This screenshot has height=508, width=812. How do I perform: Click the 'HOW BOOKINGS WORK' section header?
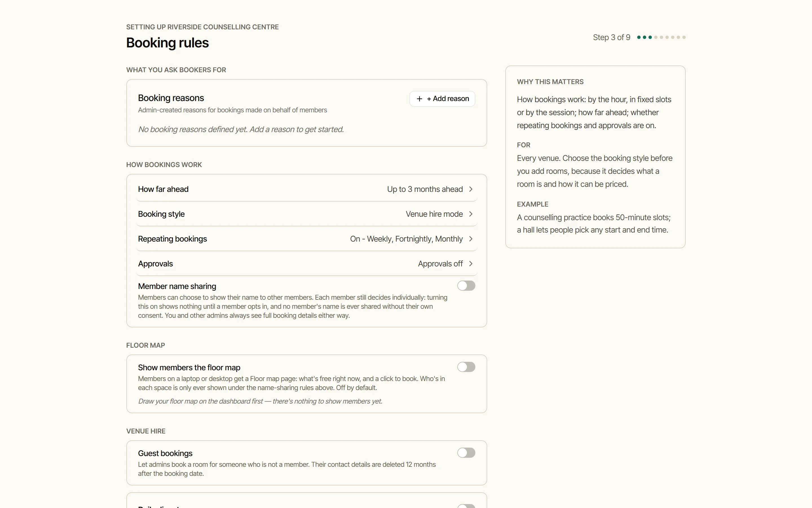[x=164, y=165]
